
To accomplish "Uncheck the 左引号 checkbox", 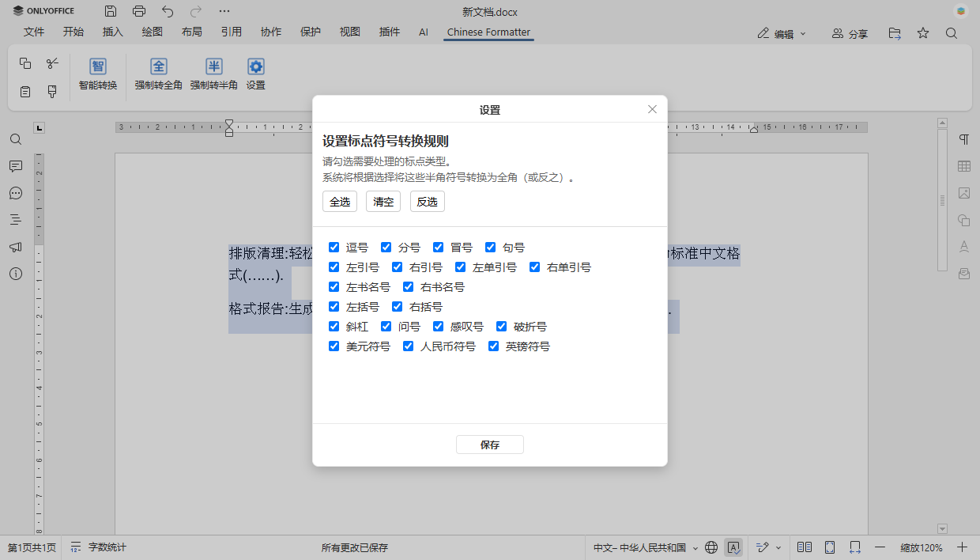I will pos(334,267).
